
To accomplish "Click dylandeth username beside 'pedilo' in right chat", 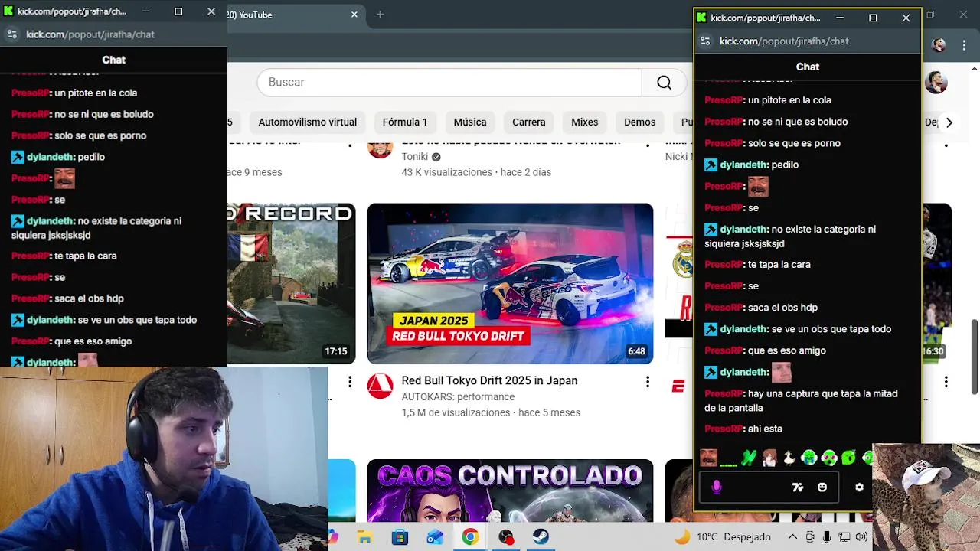I will 743,165.
